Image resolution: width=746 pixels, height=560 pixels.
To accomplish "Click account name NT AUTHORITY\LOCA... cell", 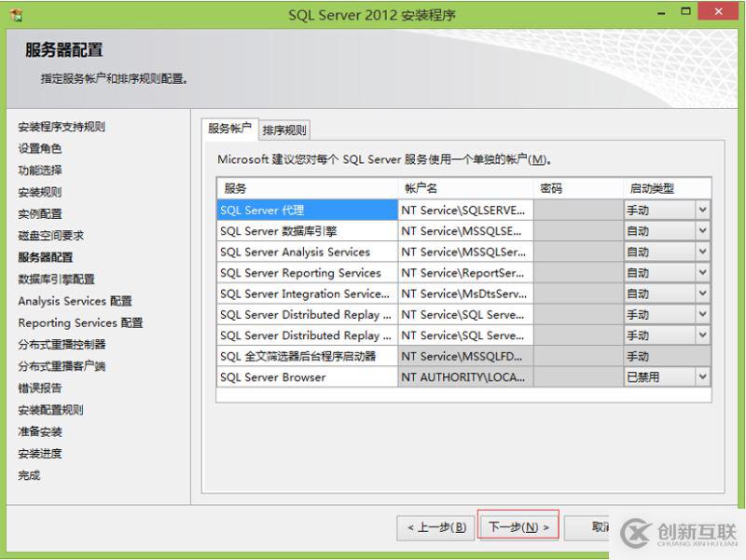I will pyautogui.click(x=465, y=377).
